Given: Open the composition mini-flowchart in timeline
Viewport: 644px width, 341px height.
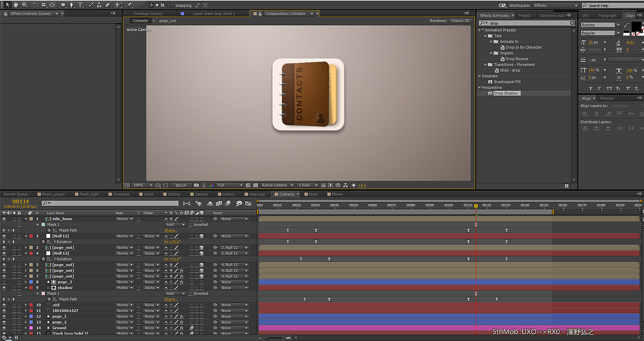Looking at the screenshot, I should 187,203.
